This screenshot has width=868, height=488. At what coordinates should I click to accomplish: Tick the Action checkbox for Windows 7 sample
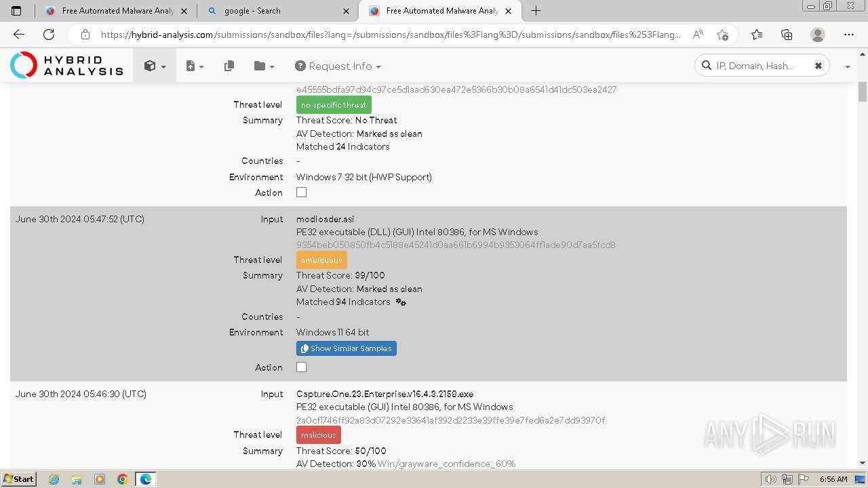click(x=302, y=192)
